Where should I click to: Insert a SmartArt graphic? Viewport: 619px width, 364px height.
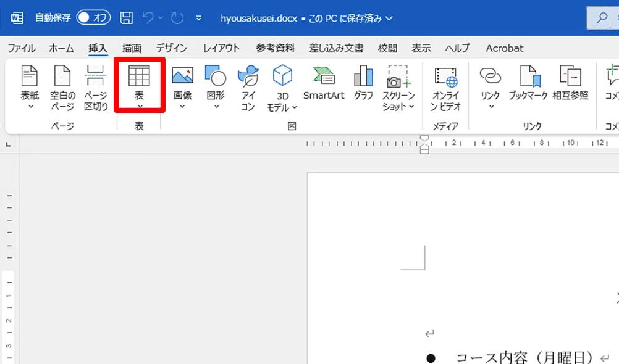tap(324, 83)
